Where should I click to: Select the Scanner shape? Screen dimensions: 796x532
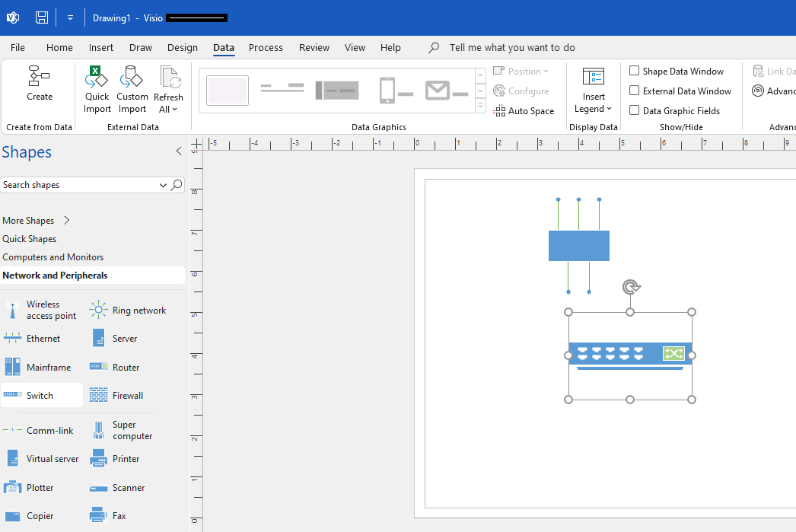117,487
